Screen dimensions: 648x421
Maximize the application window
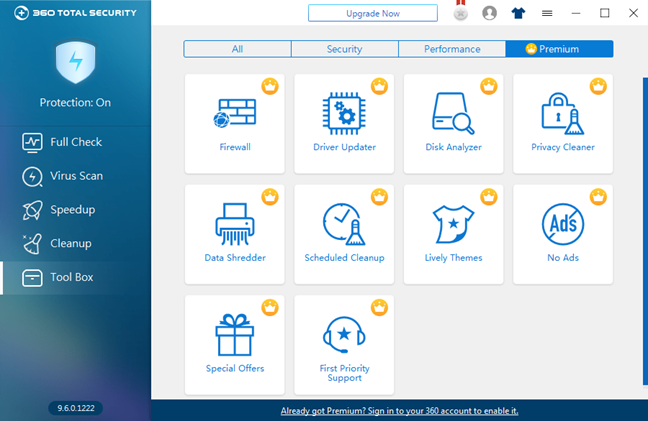605,13
